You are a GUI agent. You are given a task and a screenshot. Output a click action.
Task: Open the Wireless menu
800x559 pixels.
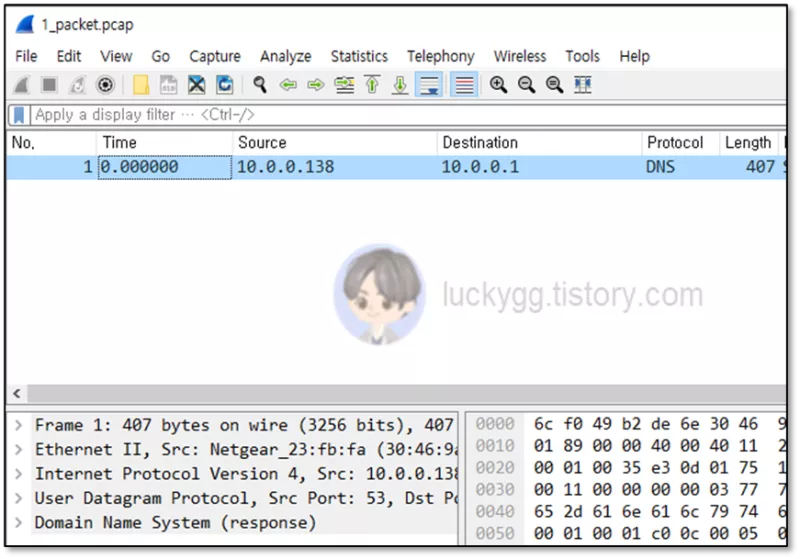click(520, 56)
